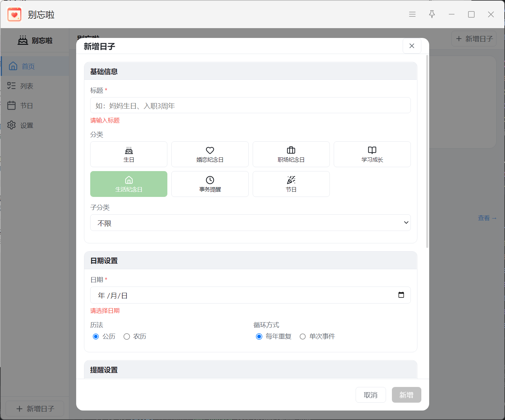Click the 请输入标题 error message
This screenshot has height=420, width=505.
click(x=105, y=120)
